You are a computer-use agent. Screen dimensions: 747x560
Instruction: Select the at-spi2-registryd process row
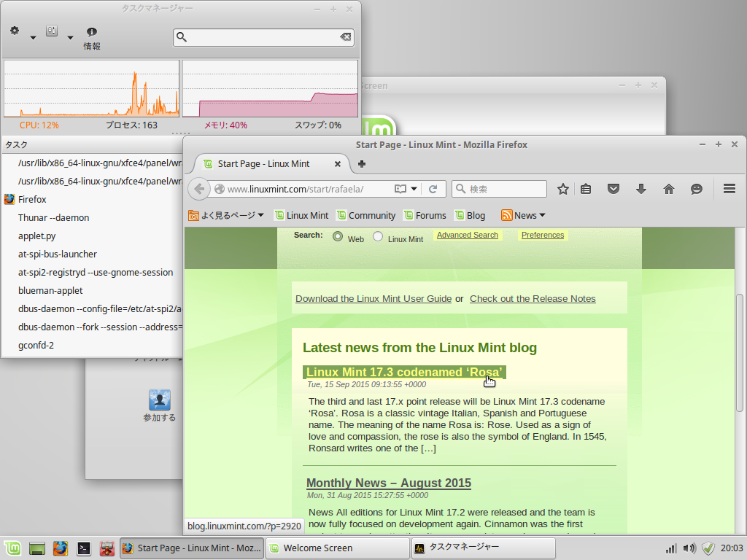93,273
